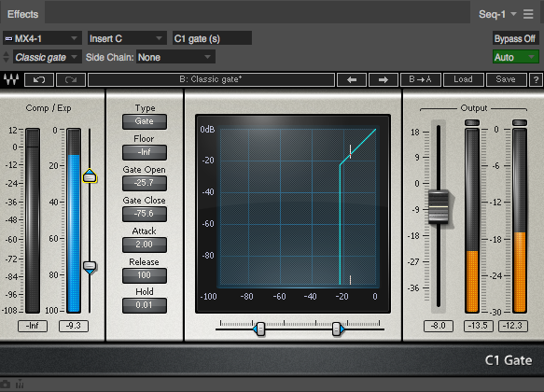Load next preset with right arrow
Screen dimensions: 544x392
tap(383, 79)
